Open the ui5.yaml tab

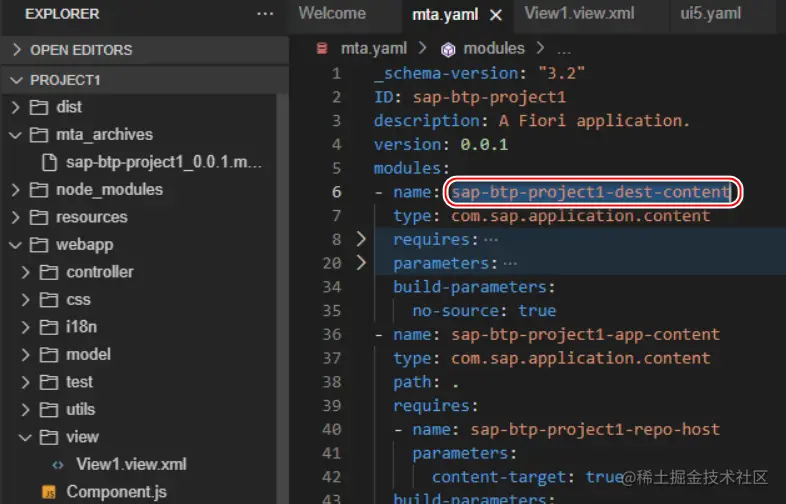(x=710, y=14)
